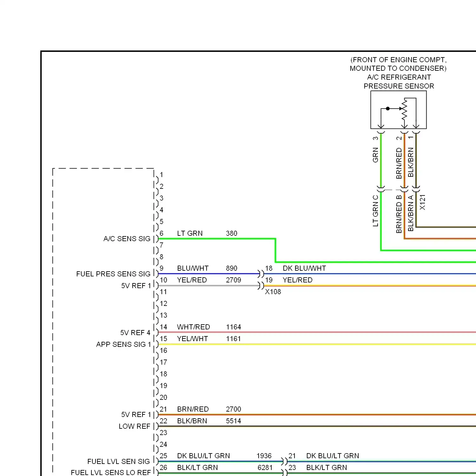Click the YEL/RED label after X108 pin 19
The image size is (476, 476).
click(298, 280)
